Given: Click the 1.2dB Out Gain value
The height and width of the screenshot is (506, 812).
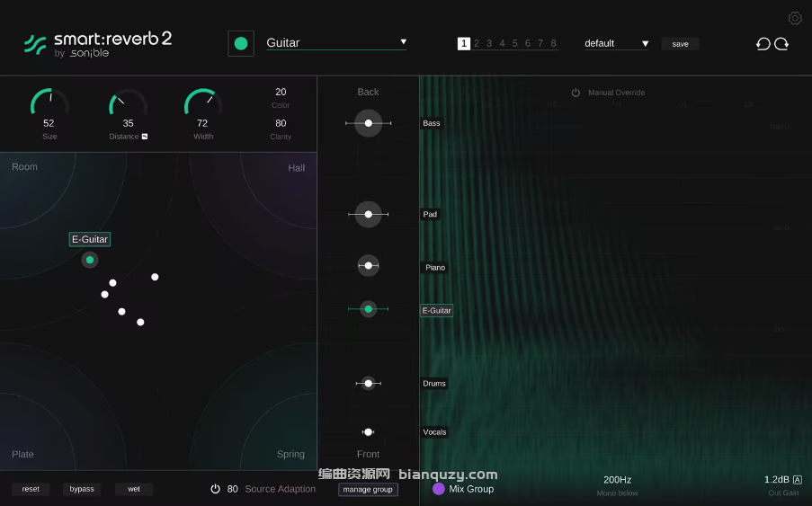Looking at the screenshot, I should [x=777, y=480].
